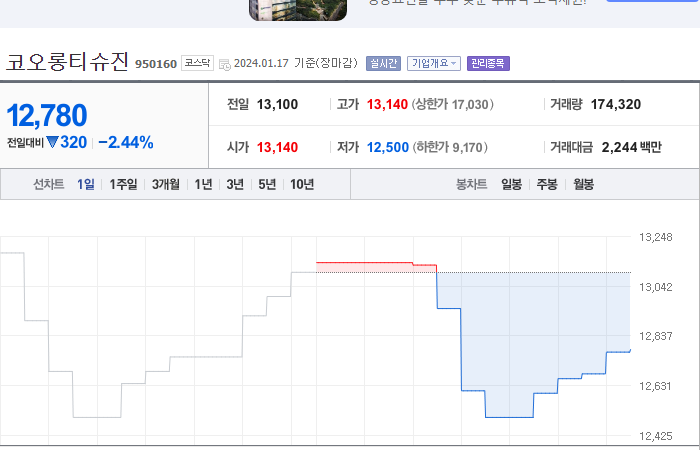This screenshot has height=450, width=700.
Task: Click the down-triangle change icon
Action: tap(53, 142)
